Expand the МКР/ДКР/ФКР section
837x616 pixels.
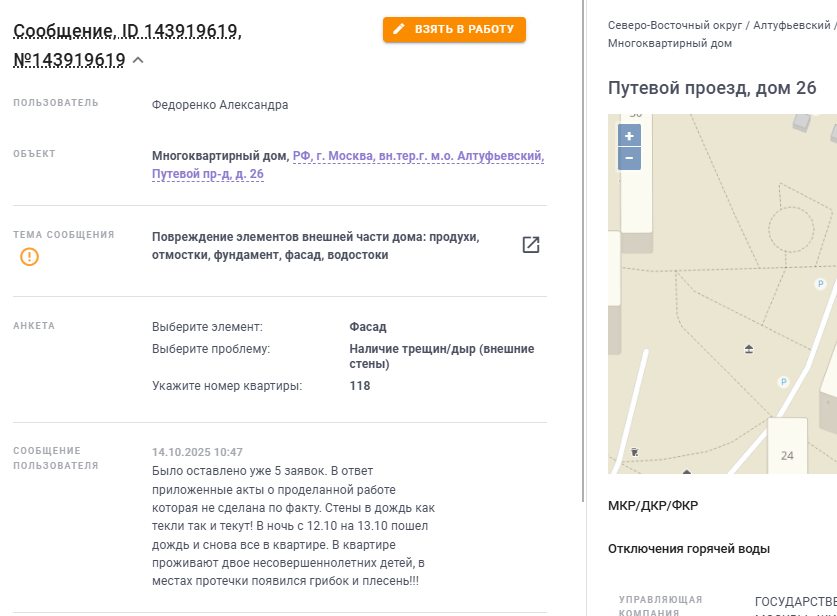[653, 505]
